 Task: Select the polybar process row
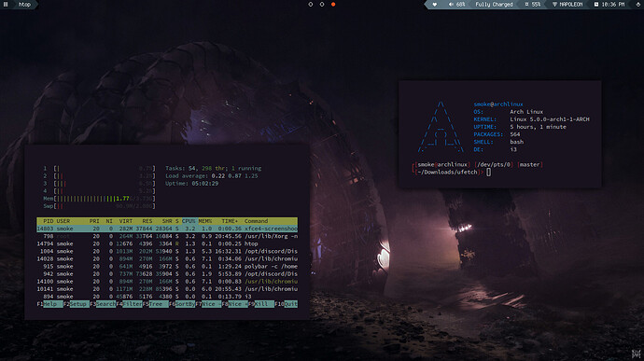coord(167,266)
